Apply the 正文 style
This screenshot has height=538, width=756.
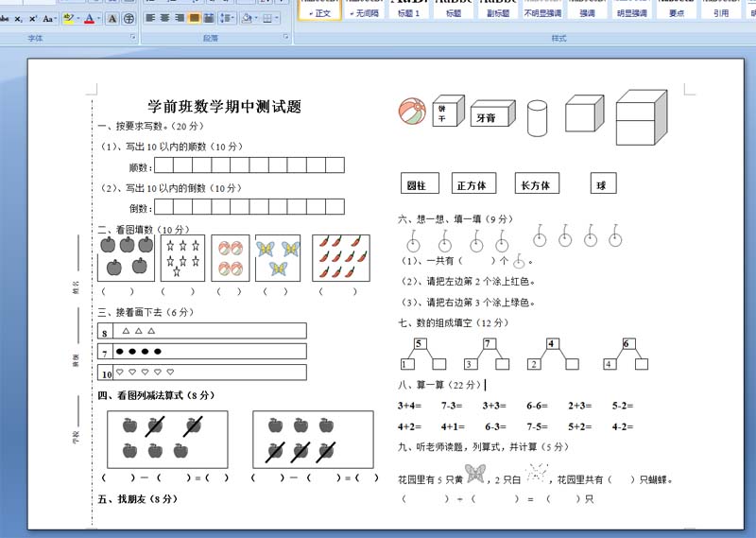pos(320,10)
